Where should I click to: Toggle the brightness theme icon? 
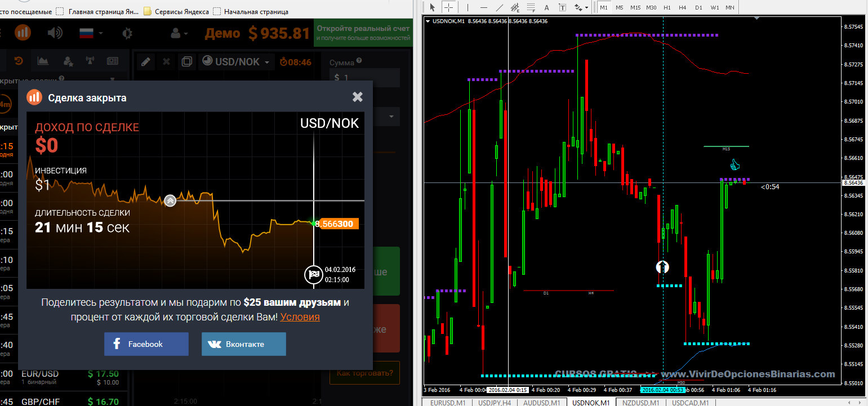127,33
